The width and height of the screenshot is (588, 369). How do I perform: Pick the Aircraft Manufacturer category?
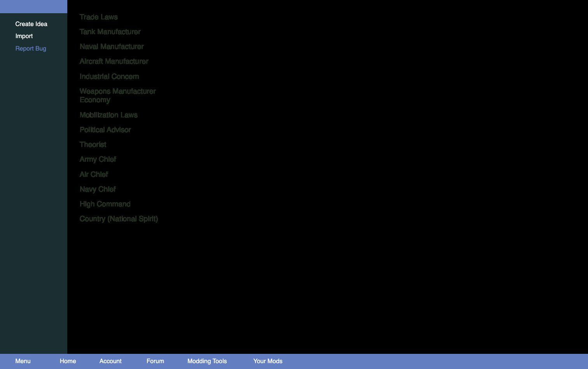[x=114, y=61]
